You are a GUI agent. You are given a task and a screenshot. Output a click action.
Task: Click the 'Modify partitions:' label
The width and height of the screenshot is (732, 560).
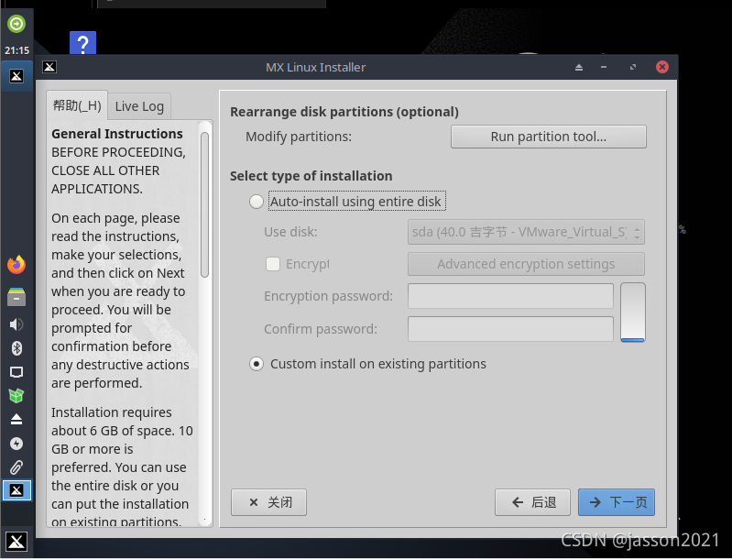(x=299, y=137)
